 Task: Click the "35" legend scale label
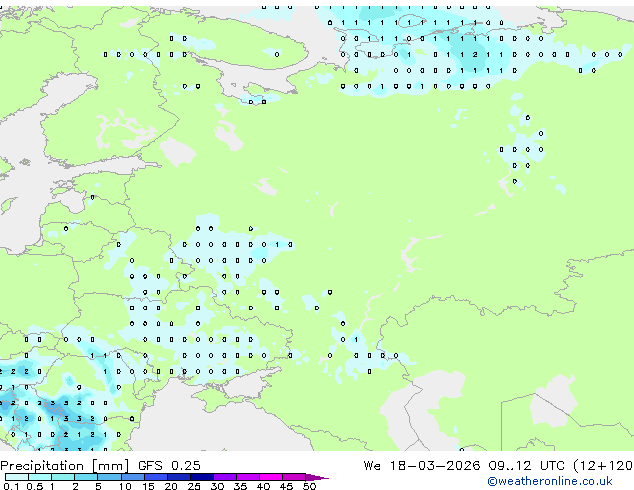click(x=240, y=486)
